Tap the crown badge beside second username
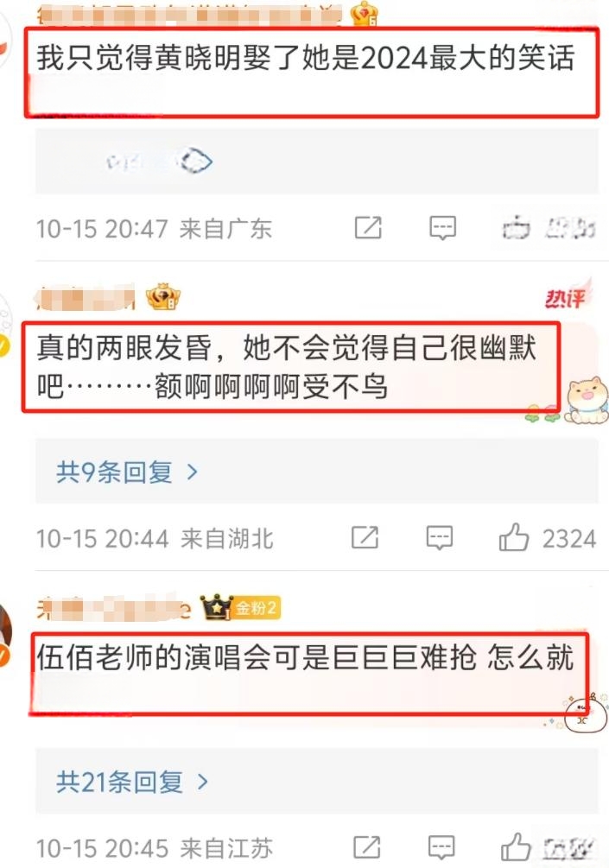609x868 pixels. pyautogui.click(x=163, y=297)
